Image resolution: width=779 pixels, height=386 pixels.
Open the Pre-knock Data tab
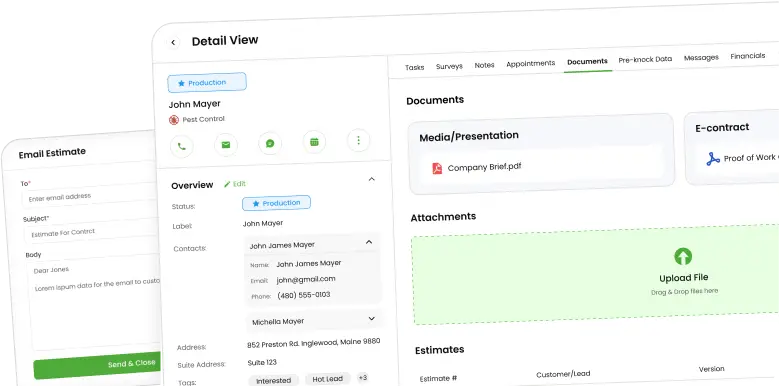click(645, 59)
